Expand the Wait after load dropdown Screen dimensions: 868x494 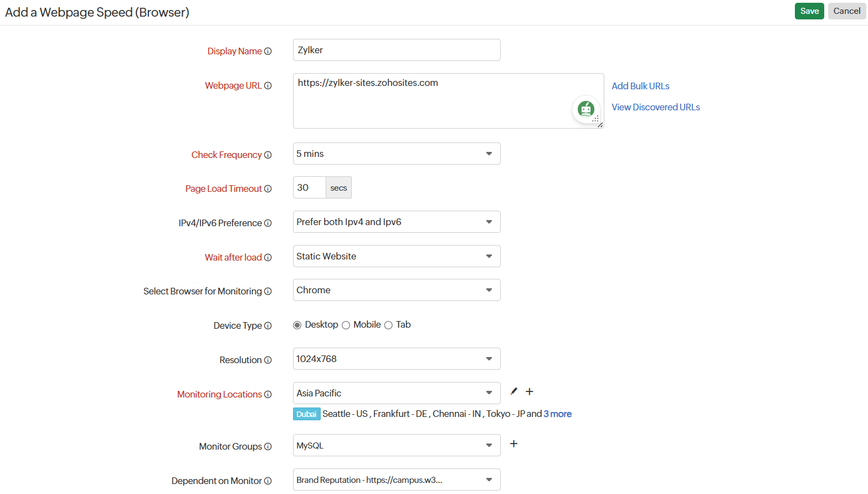pyautogui.click(x=396, y=256)
